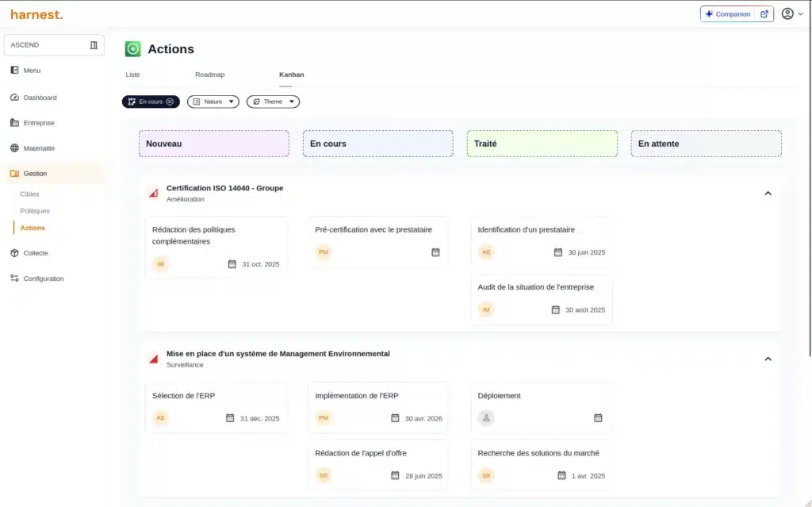Open Audit de la situation card
This screenshot has width=812, height=507.
tap(542, 300)
